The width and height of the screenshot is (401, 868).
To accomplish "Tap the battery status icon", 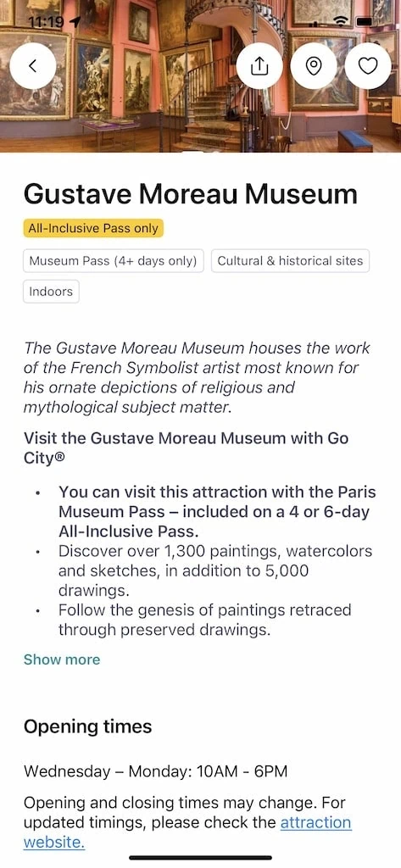I will tap(365, 21).
